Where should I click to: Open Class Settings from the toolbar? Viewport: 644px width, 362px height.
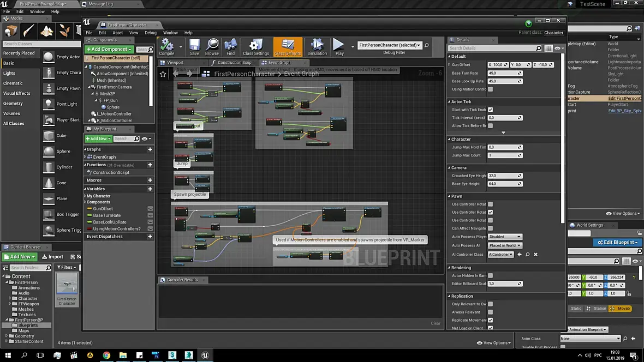255,45
